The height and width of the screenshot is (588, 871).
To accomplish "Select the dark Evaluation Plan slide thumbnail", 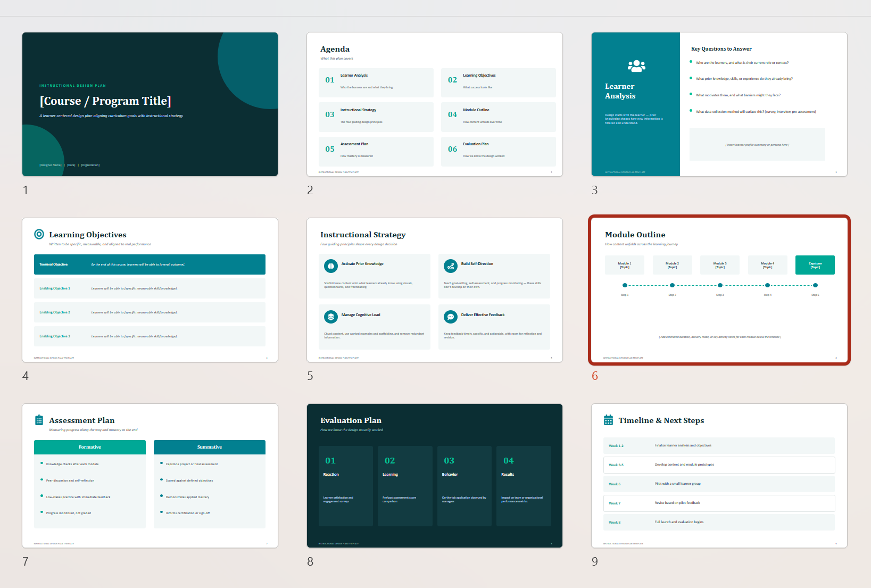I will point(435,476).
